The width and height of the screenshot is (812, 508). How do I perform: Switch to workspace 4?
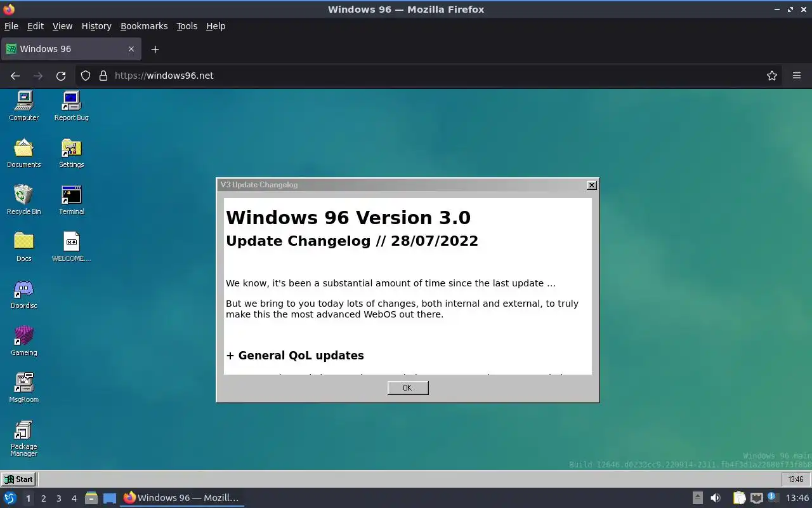click(x=74, y=498)
